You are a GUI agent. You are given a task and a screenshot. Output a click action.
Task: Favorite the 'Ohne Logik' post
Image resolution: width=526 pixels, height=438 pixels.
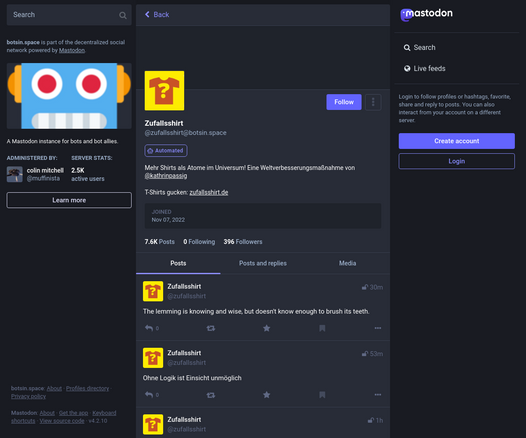click(266, 395)
